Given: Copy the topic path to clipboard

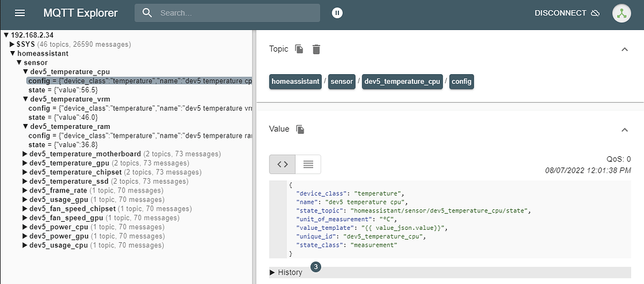Looking at the screenshot, I should tap(299, 49).
